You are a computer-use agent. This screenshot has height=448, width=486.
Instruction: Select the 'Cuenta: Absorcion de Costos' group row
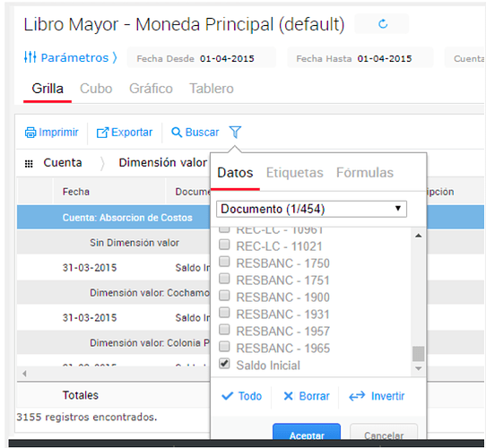(114, 218)
